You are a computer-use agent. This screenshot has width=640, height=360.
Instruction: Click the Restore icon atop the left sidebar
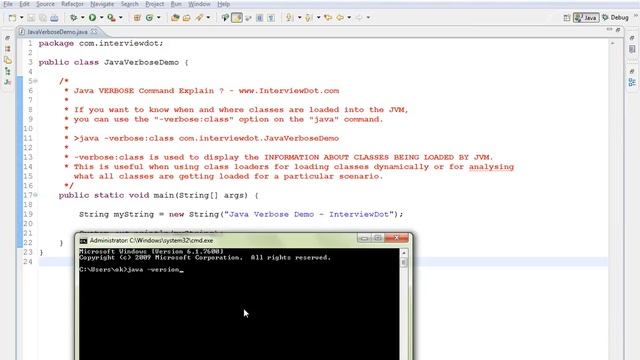click(8, 38)
